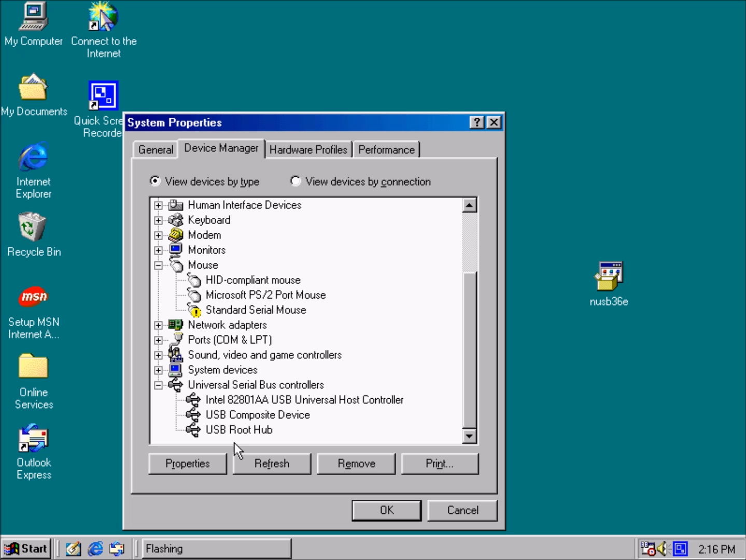Open the Start menu
Image resolution: width=746 pixels, height=560 pixels.
[26, 548]
